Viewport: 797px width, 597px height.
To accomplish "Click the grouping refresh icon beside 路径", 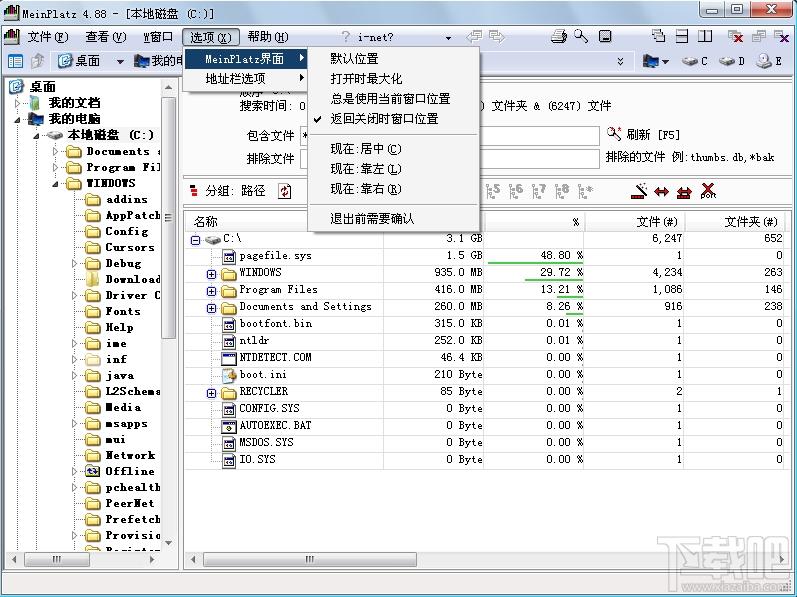I will coord(285,191).
